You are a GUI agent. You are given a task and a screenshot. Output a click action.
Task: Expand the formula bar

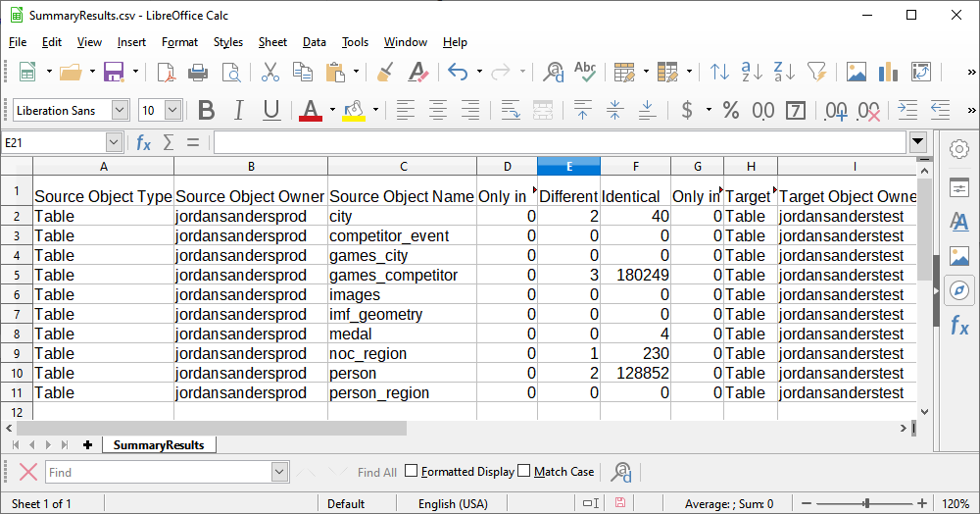[x=917, y=142]
